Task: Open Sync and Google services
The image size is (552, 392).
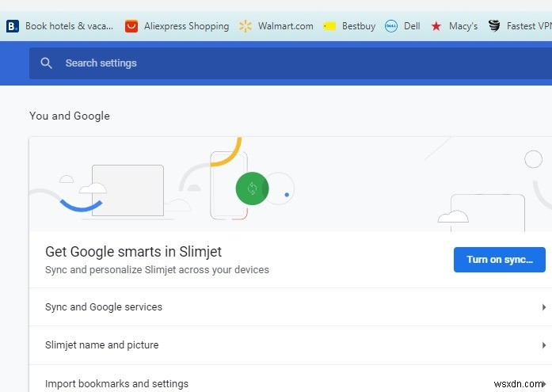Action: tap(291, 306)
